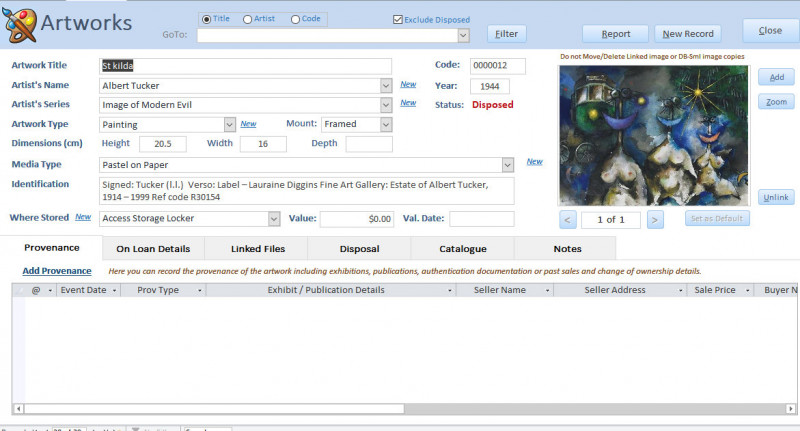This screenshot has width=800, height=431.
Task: Open the GoTo combo box dropdown arrow
Action: click(463, 35)
